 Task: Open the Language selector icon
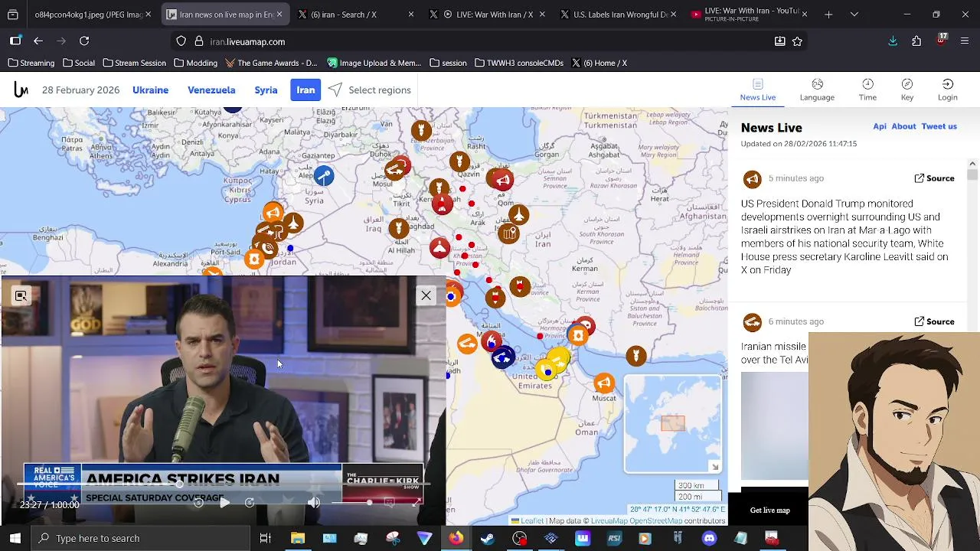click(817, 90)
